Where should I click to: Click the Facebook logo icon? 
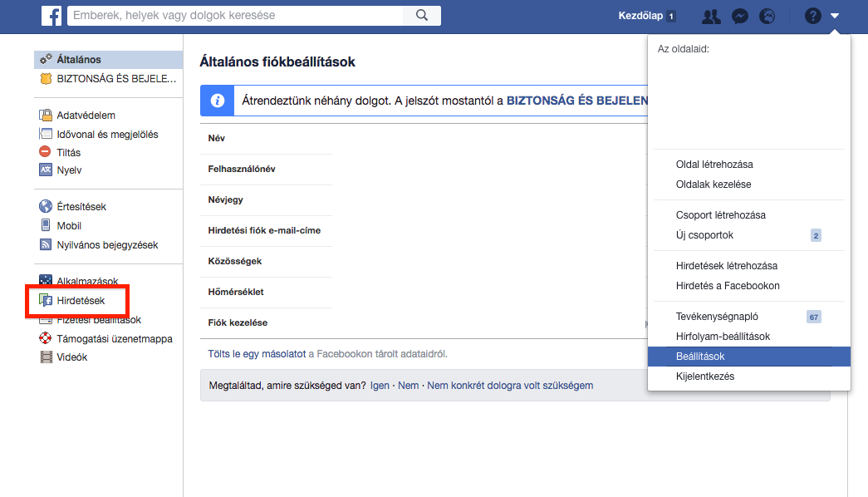51,16
